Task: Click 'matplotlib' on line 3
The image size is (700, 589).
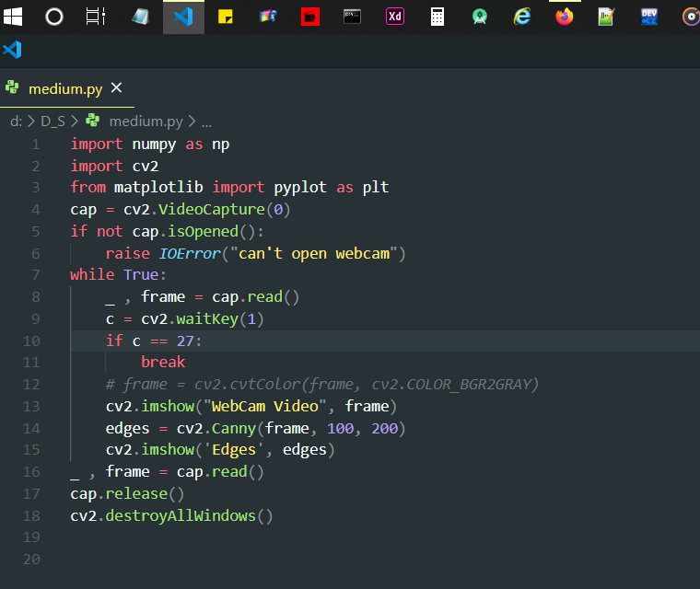Action: (x=158, y=187)
